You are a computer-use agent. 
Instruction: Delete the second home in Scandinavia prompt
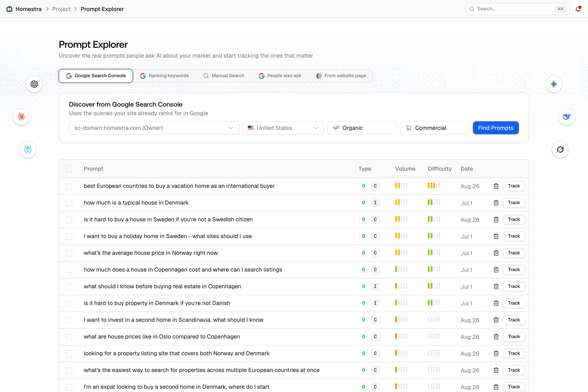[x=496, y=320]
